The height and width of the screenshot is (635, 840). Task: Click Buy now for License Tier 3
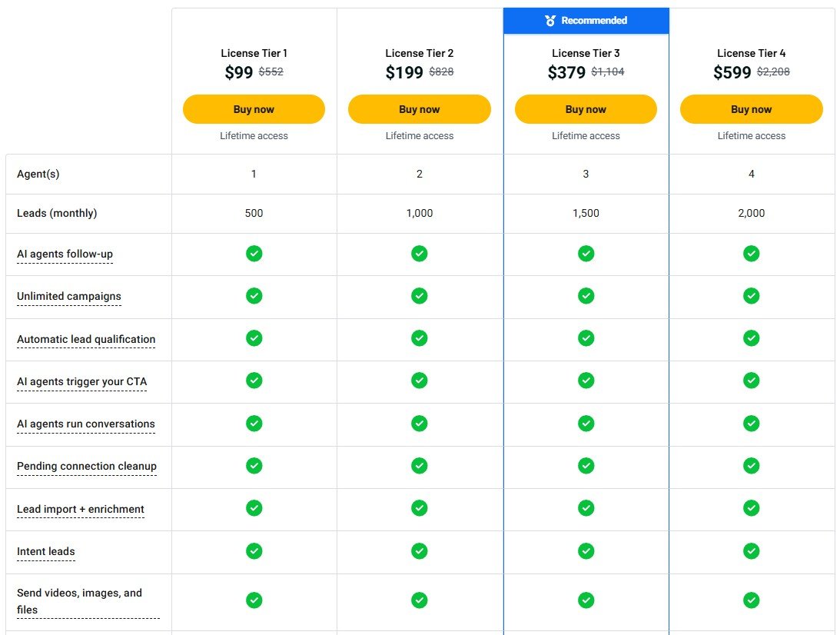[586, 109]
